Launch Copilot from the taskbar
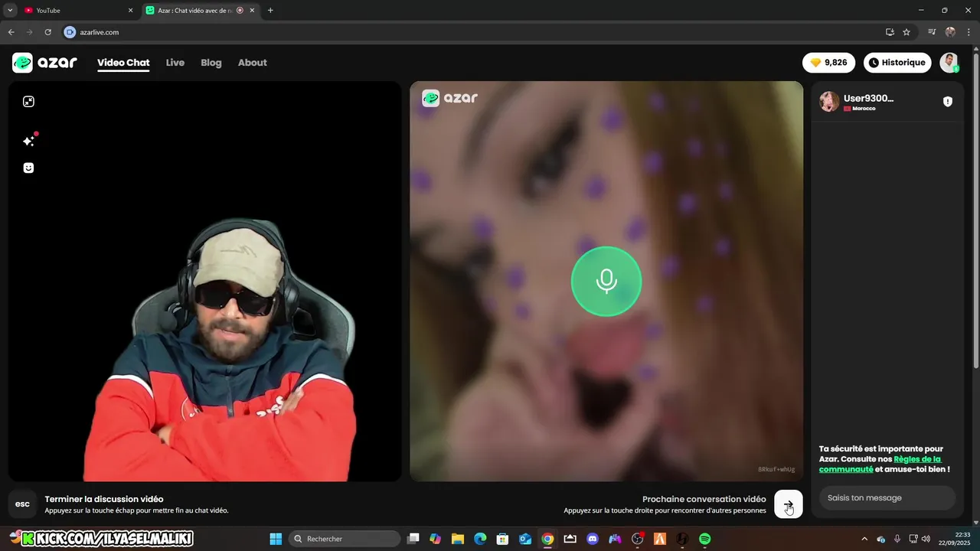980x551 pixels. (436, 539)
